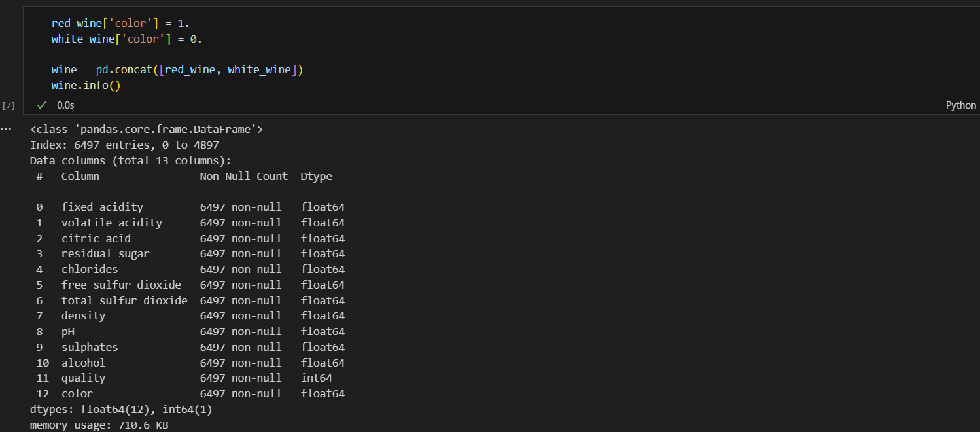Click the 'total sulfur dioxide' row name
This screenshot has height=432, width=980.
tap(124, 300)
